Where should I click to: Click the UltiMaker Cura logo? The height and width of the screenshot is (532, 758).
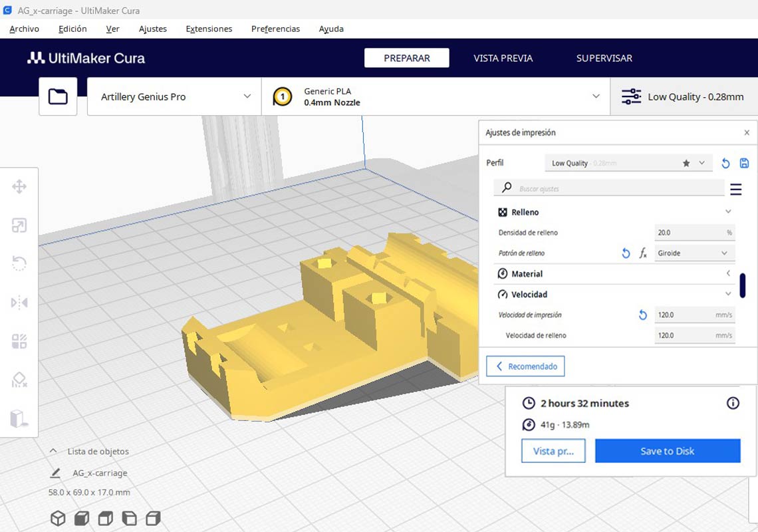tap(86, 58)
